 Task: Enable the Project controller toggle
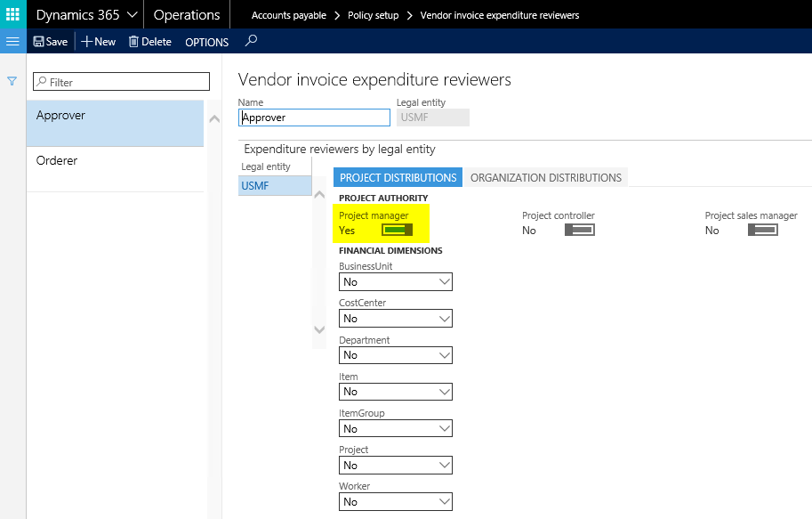[580, 231]
